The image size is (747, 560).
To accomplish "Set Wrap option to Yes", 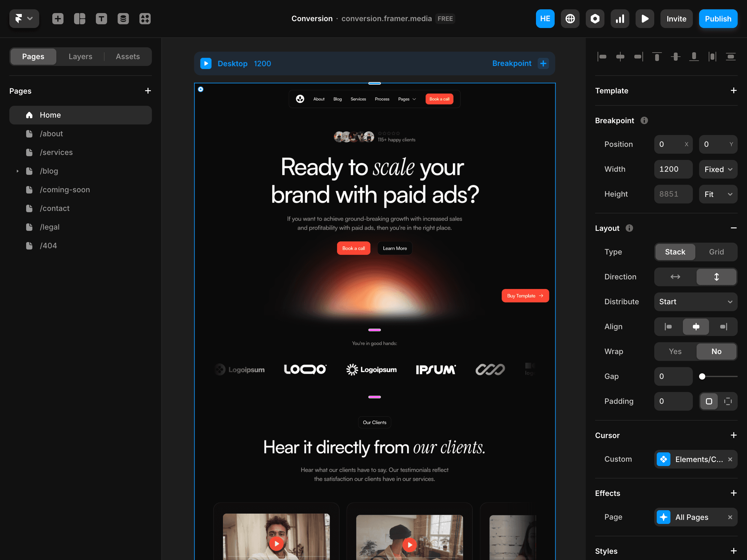I will 675,351.
